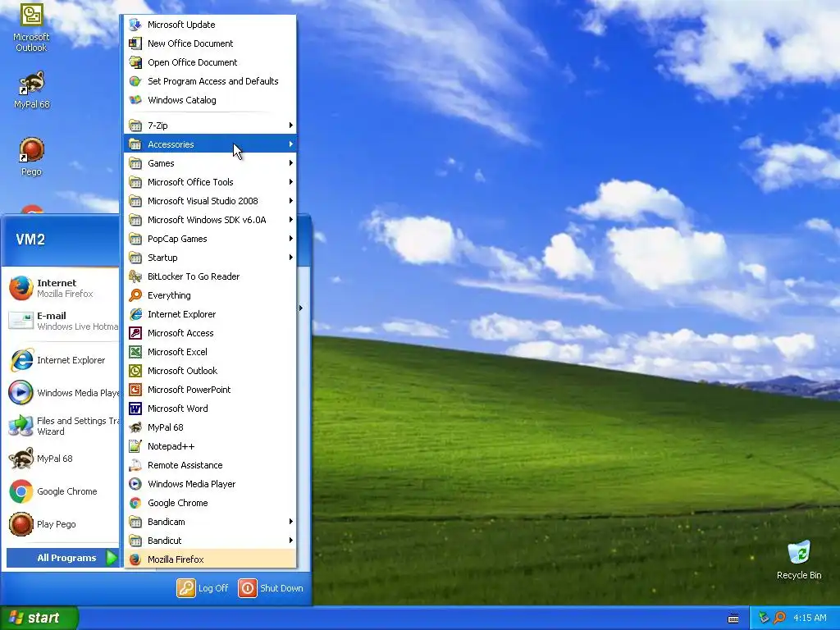Viewport: 840px width, 630px height.
Task: Click the Open Office Document icon
Action: coord(135,62)
